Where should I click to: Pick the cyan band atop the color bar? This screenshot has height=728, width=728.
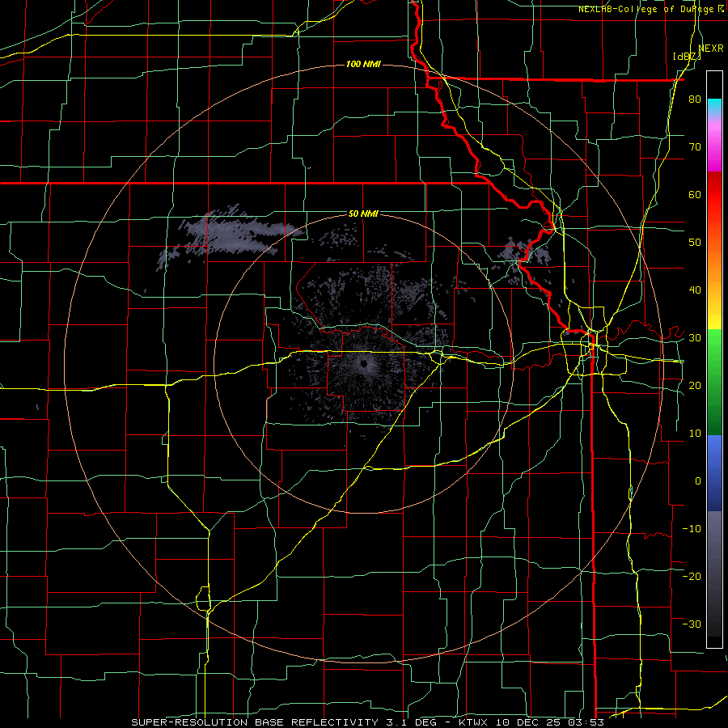point(714,107)
